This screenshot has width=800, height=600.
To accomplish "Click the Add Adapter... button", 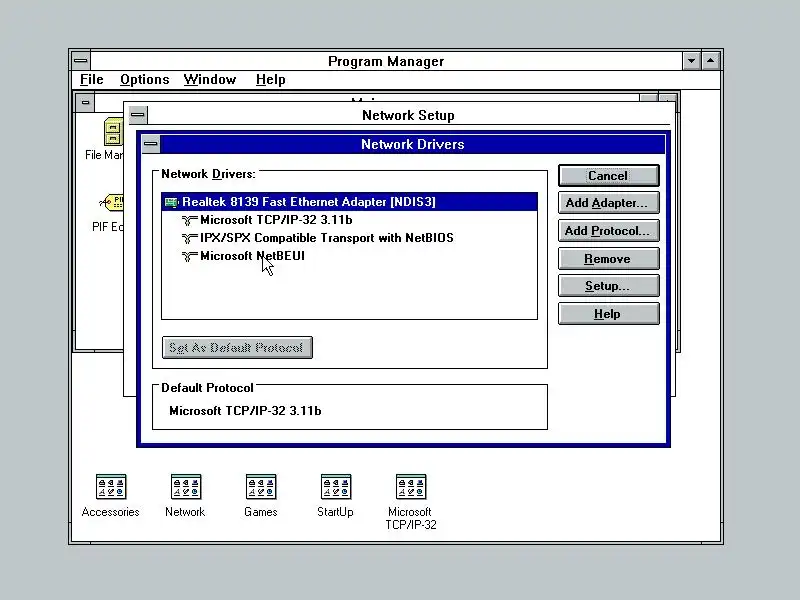I will pyautogui.click(x=609, y=203).
